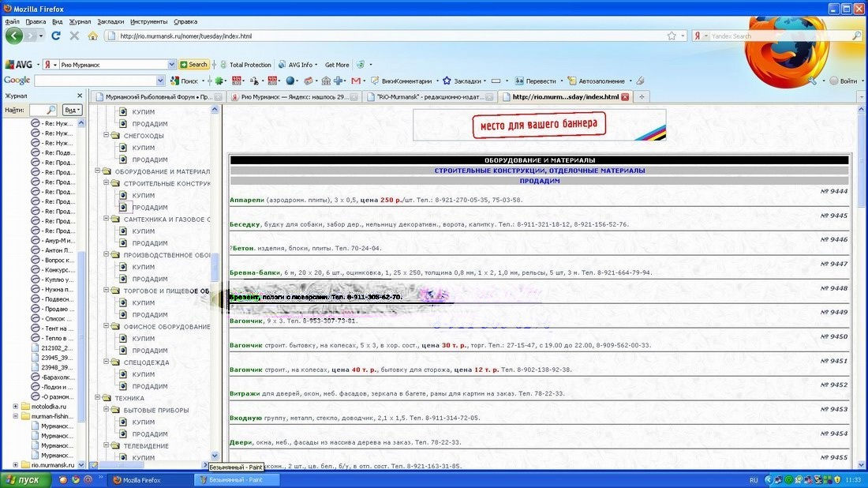Collapse the СНЕГОХОДЫ tree folder

point(106,136)
